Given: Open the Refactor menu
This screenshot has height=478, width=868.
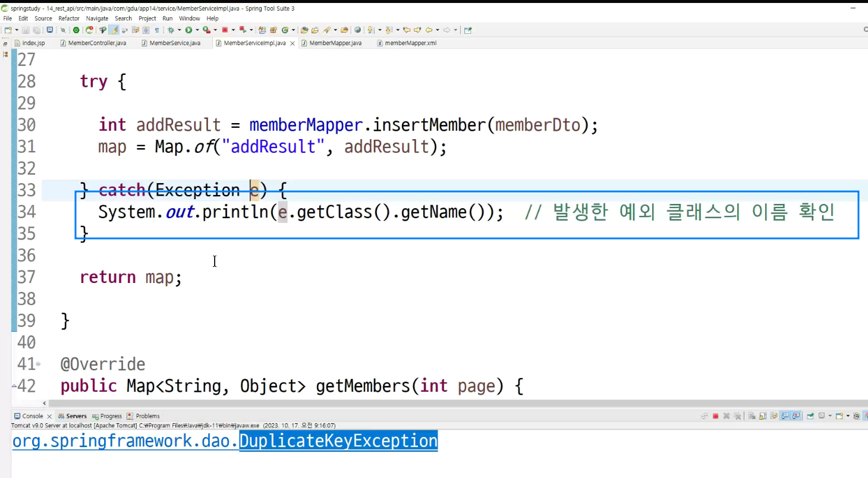Looking at the screenshot, I should pyautogui.click(x=69, y=18).
